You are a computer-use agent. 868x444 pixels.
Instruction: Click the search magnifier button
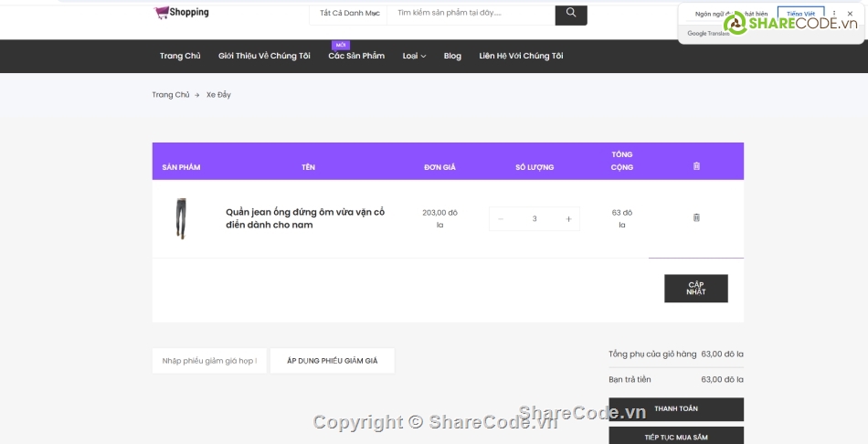[571, 13]
